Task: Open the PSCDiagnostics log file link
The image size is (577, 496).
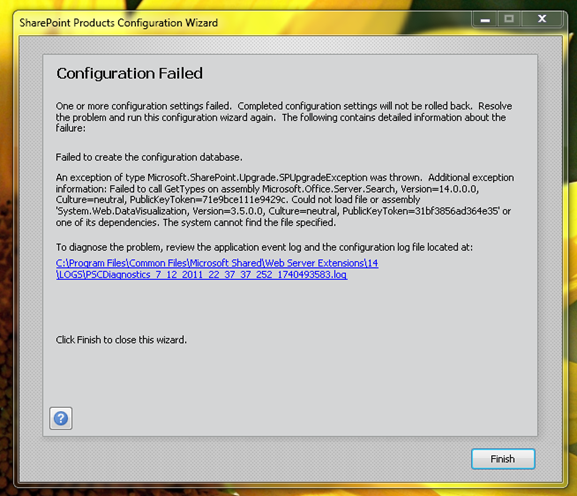Action: coord(217,269)
